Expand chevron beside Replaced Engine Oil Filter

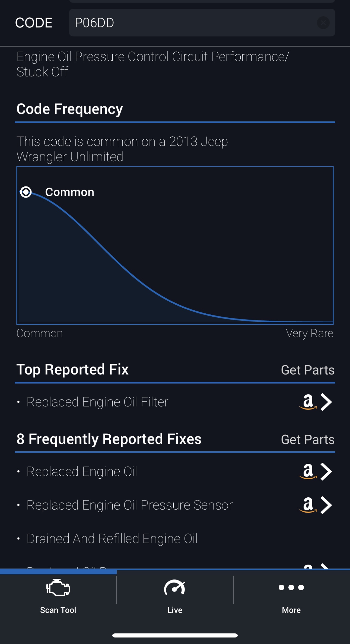(326, 402)
